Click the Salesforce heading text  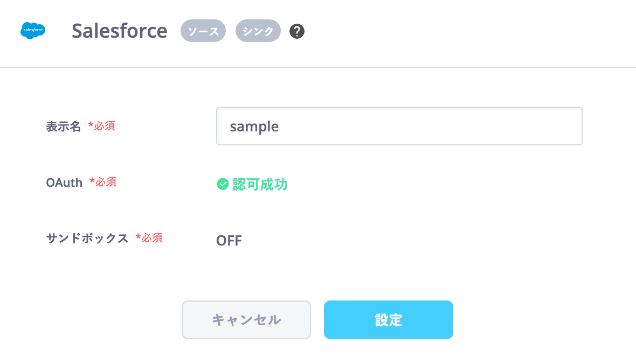(119, 31)
